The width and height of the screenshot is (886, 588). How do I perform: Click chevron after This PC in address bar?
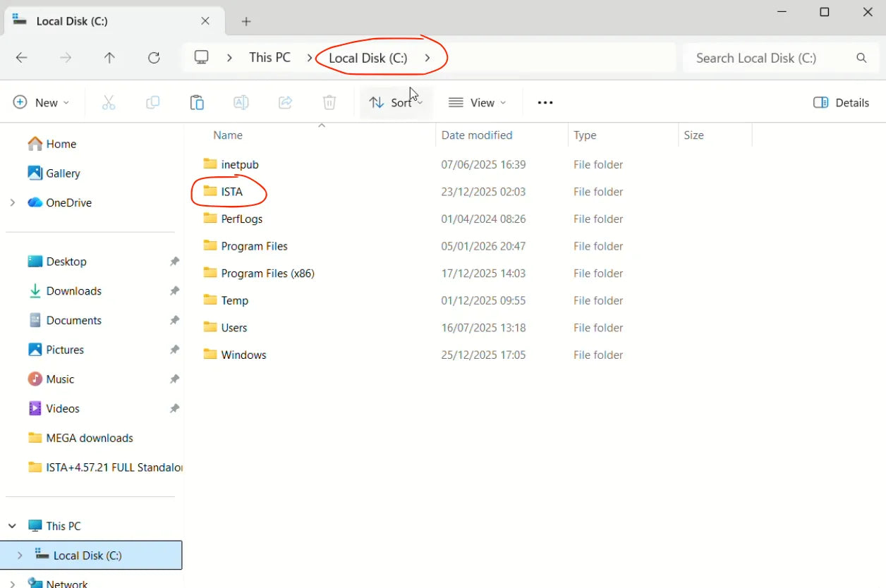pyautogui.click(x=310, y=58)
